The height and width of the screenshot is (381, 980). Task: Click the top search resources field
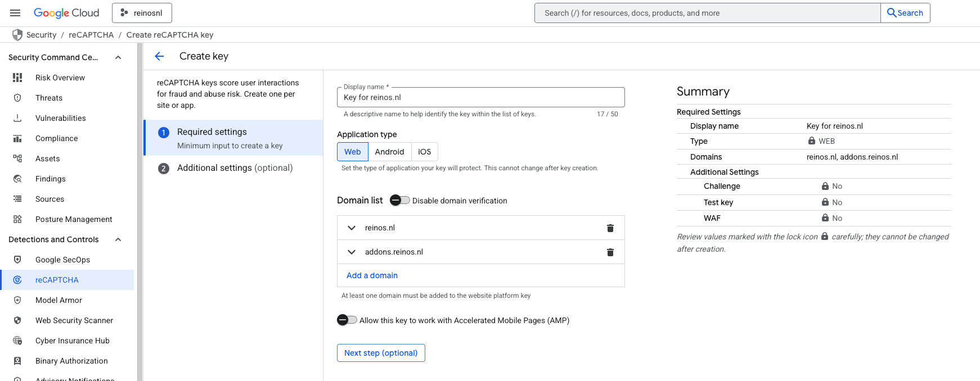pos(707,13)
